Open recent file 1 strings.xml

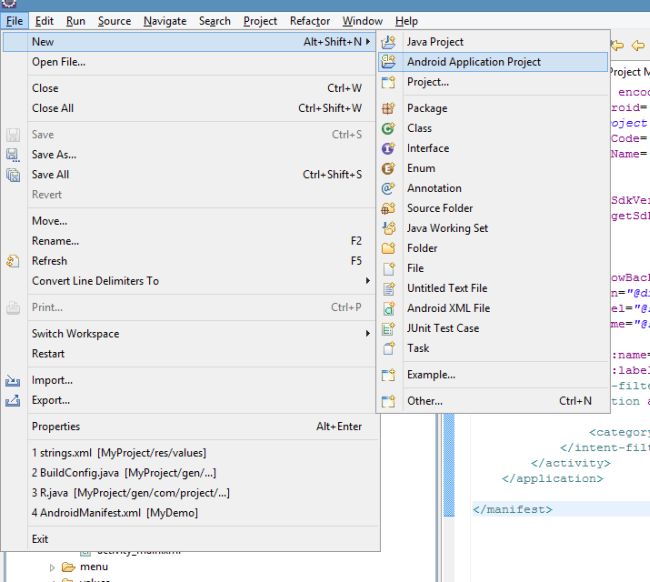191,453
